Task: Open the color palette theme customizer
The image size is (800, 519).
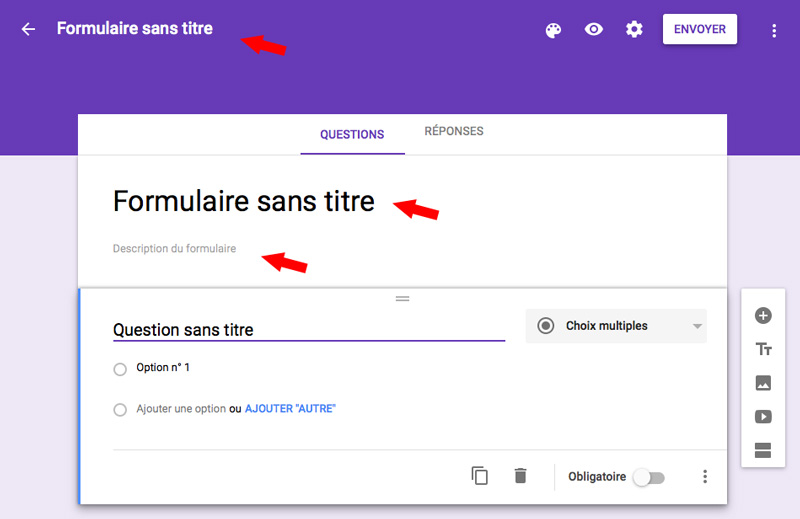Action: point(553,30)
